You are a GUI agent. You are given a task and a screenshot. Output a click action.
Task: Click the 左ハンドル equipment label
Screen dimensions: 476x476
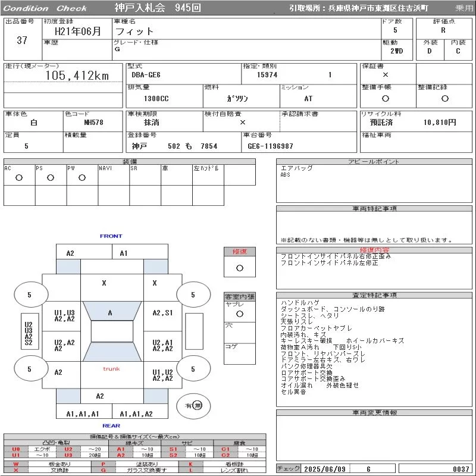click(206, 168)
